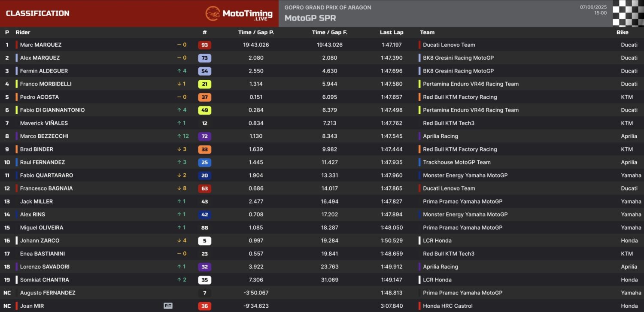644x312 pixels.
Task: Click the LCR Honda team for Zarco
Action: [437, 241]
